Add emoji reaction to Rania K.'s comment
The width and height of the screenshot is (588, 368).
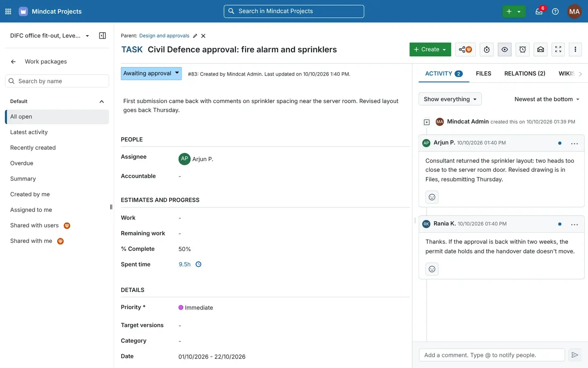tap(432, 269)
